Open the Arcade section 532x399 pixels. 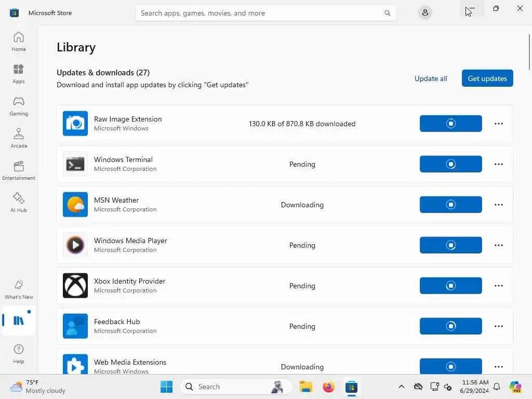coord(19,138)
